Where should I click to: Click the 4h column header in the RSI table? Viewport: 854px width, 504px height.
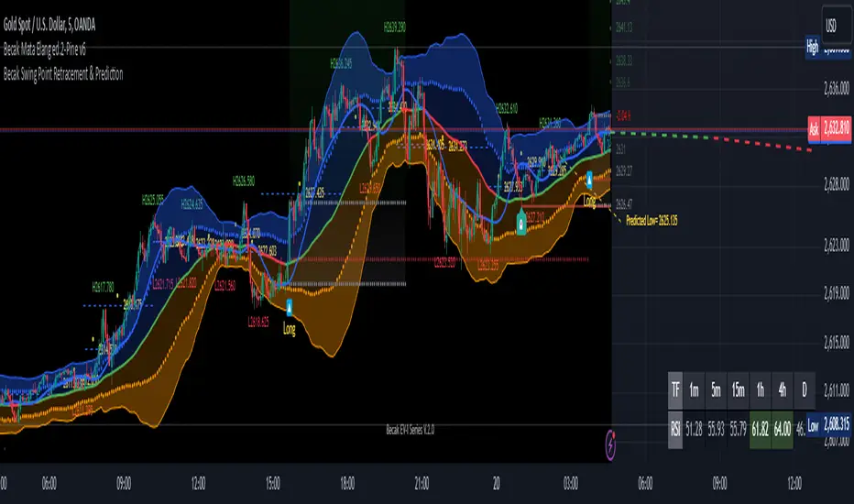783,390
